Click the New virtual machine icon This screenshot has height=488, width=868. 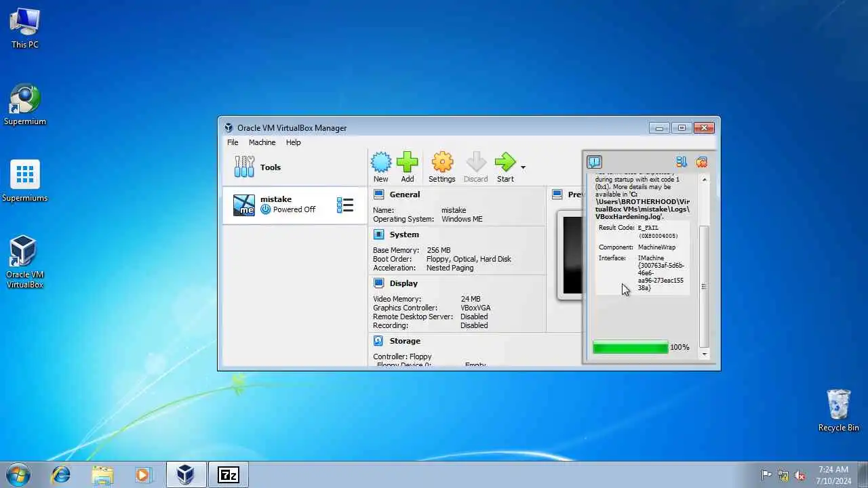click(x=381, y=167)
